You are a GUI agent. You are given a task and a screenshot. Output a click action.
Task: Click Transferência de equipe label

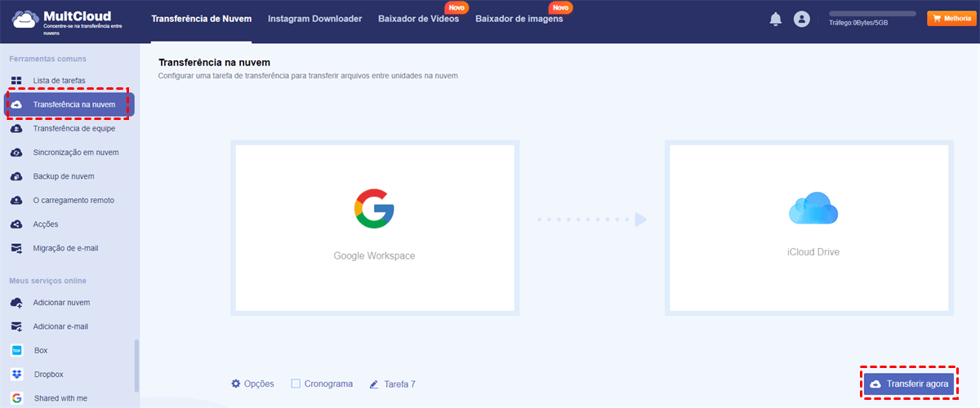74,128
